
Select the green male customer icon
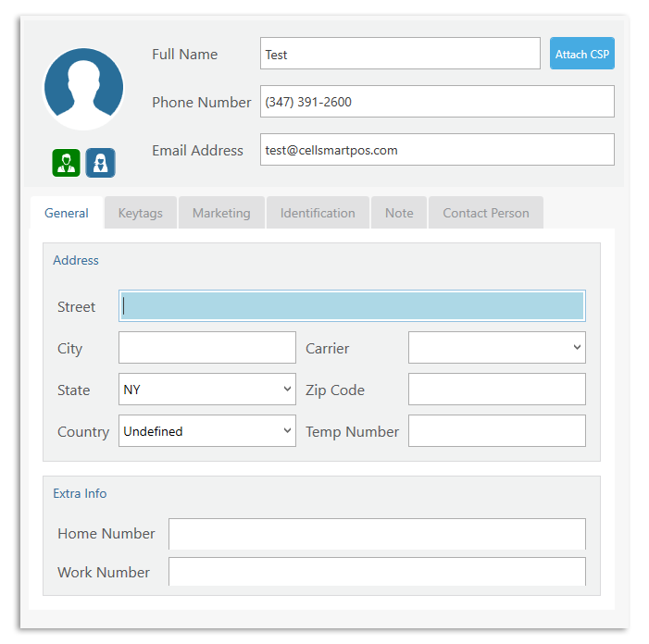[x=67, y=163]
